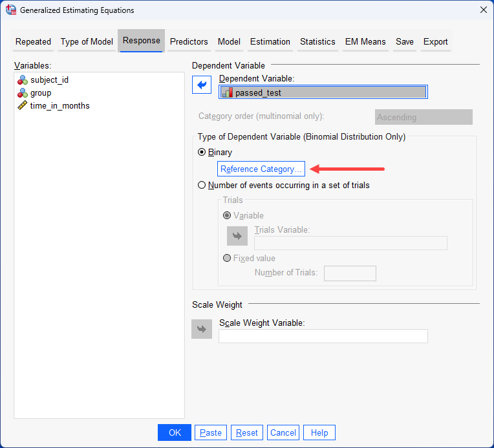Click the greyed Trials Variable arrow button

click(237, 236)
